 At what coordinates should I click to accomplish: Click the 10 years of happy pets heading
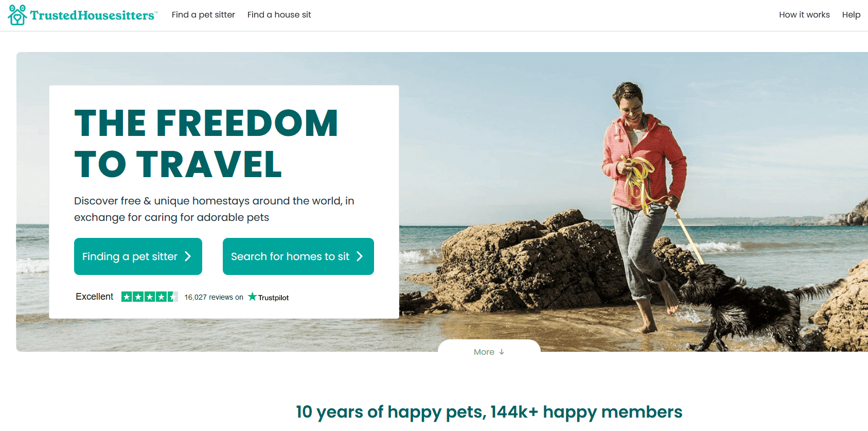tap(489, 412)
